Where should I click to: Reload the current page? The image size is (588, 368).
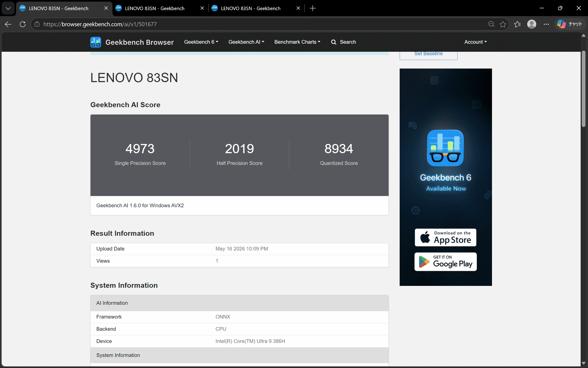point(23,24)
